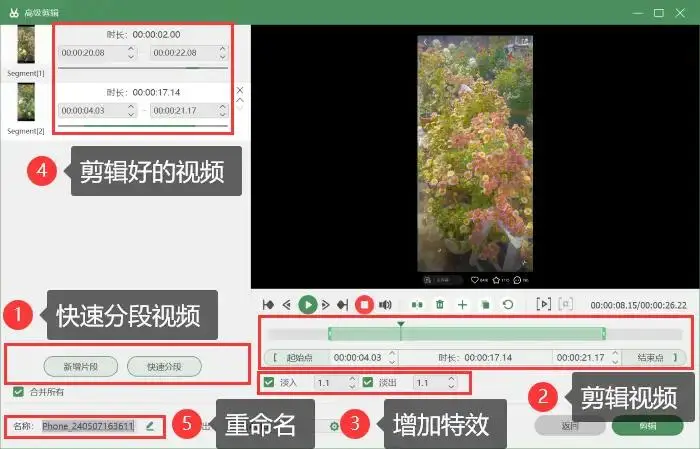This screenshot has width=700, height=449.
Task: Click the timeline playhead marker
Action: pos(401,324)
